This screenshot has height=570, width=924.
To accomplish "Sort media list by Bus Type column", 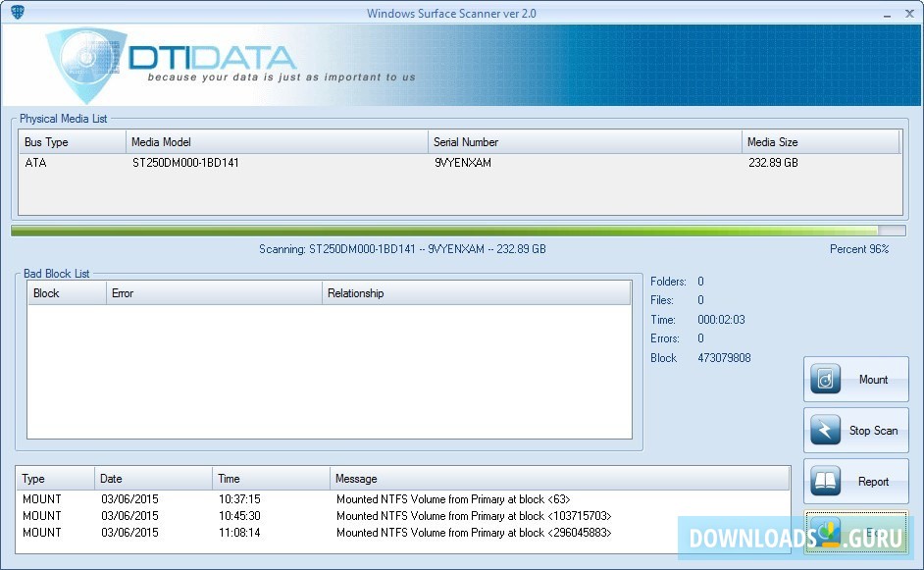I will (x=73, y=142).
